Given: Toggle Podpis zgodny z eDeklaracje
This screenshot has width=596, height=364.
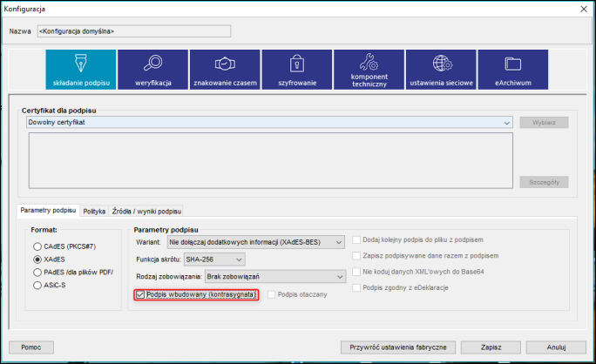Looking at the screenshot, I should tap(356, 287).
